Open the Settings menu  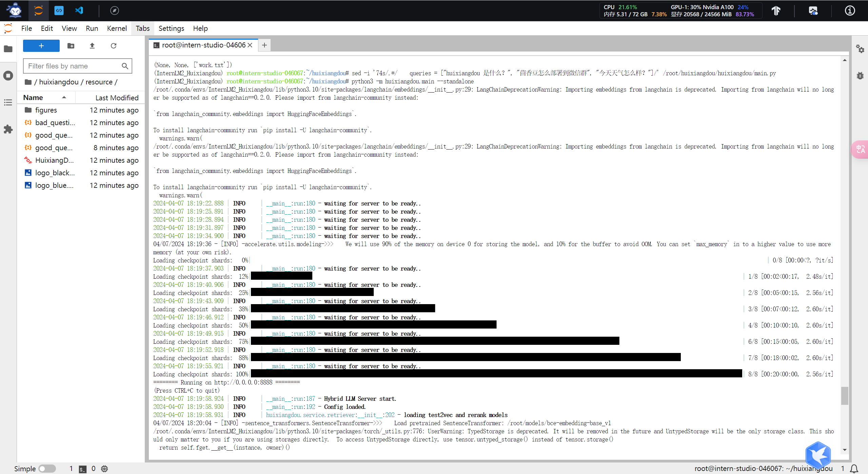[x=171, y=28]
